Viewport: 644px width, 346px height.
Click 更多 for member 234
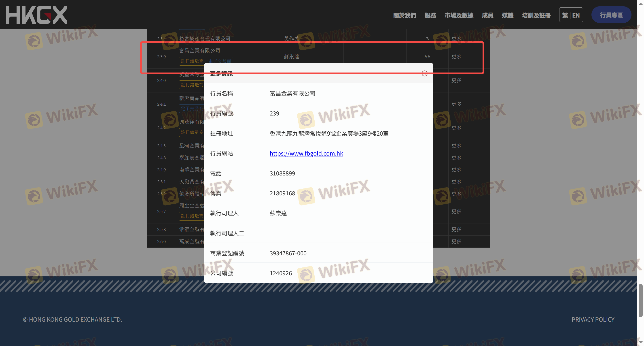pos(456,39)
